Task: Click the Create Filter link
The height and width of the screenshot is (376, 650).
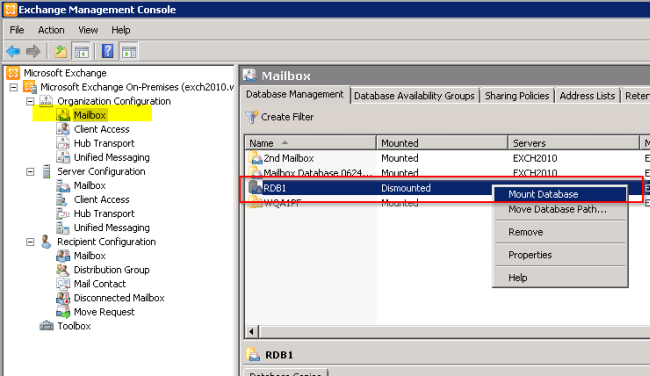Action: 287,117
